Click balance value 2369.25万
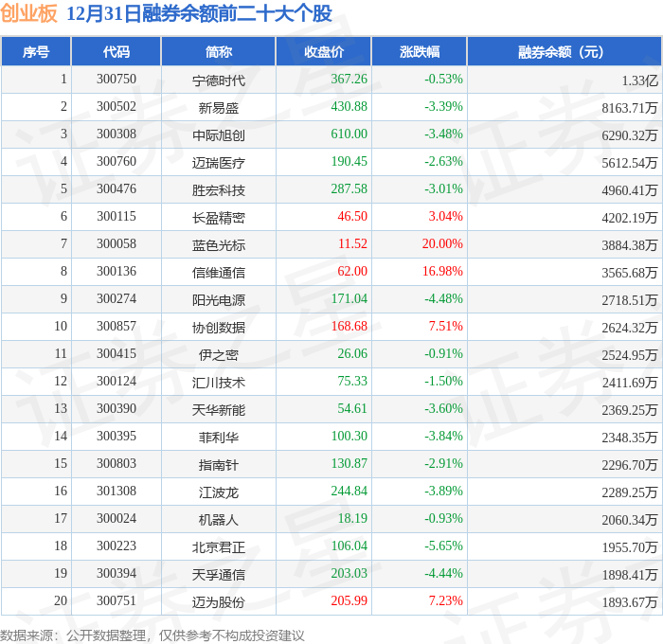Viewport: 663px width, 644px height. (630, 410)
